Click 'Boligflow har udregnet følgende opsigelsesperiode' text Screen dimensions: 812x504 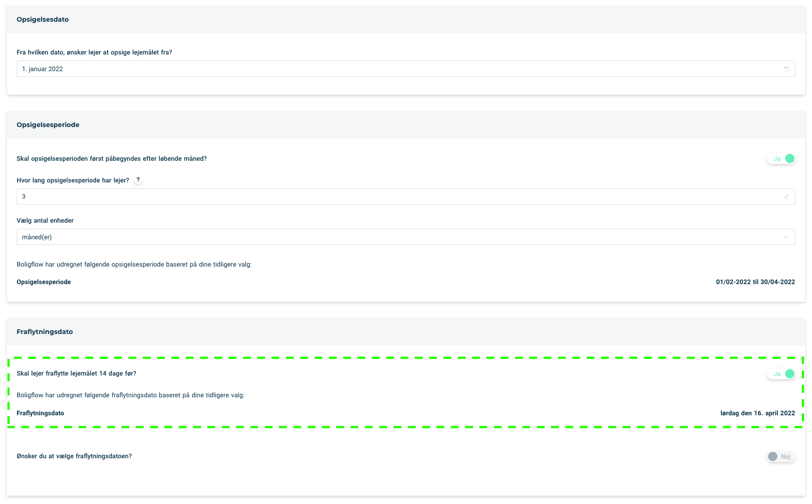pyautogui.click(x=134, y=264)
